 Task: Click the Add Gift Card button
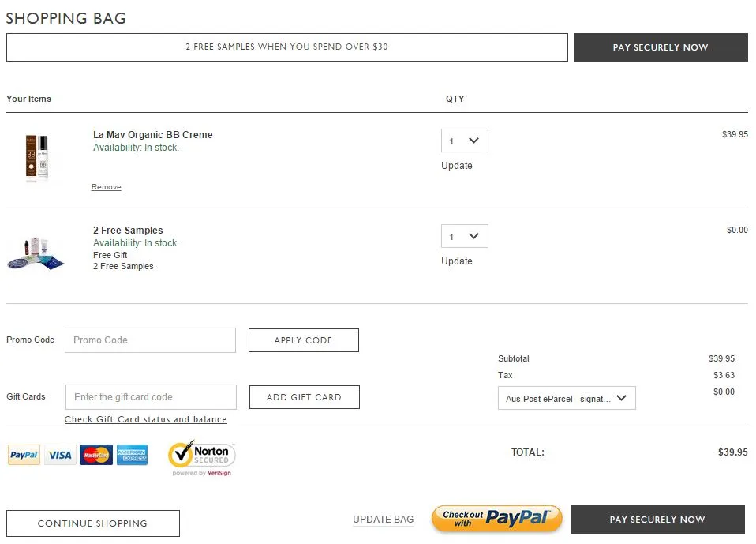pos(304,397)
